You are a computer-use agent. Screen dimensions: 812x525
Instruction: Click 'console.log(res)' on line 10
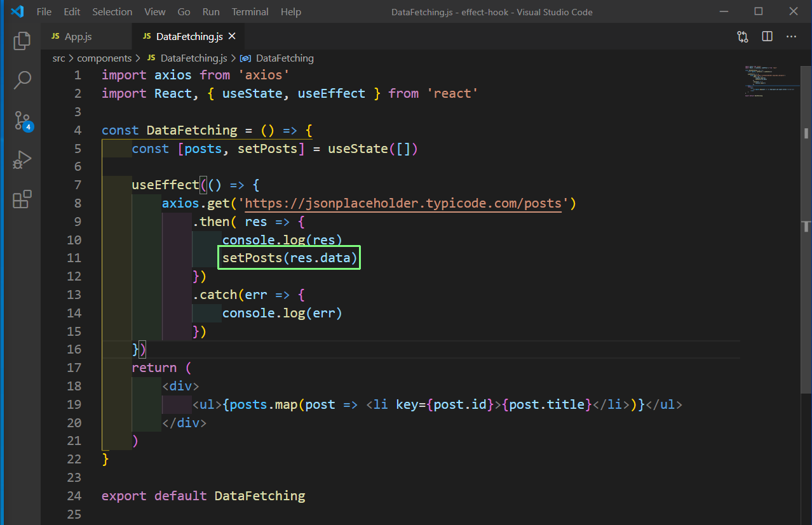(x=282, y=240)
